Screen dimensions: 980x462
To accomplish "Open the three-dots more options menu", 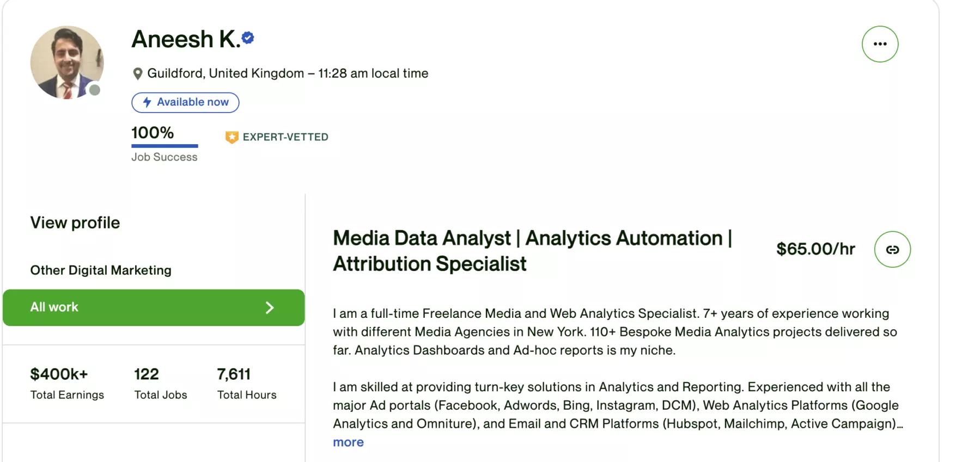I will pyautogui.click(x=880, y=44).
